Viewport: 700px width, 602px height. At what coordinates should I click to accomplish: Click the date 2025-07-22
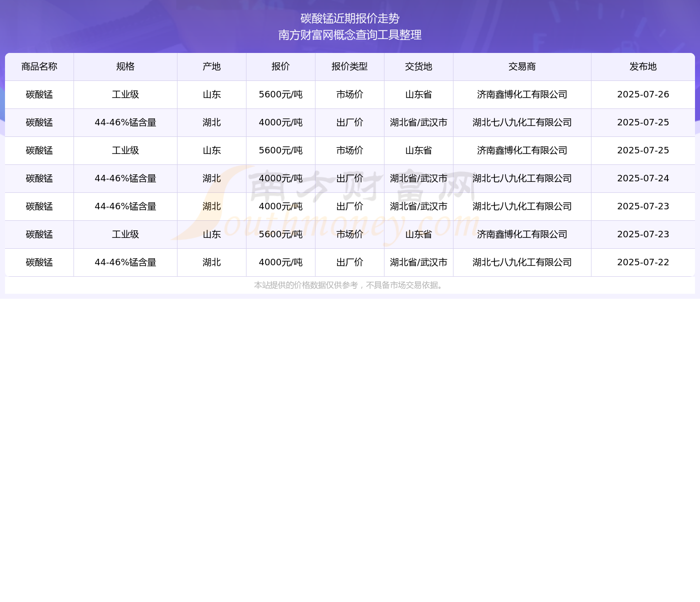tap(643, 262)
